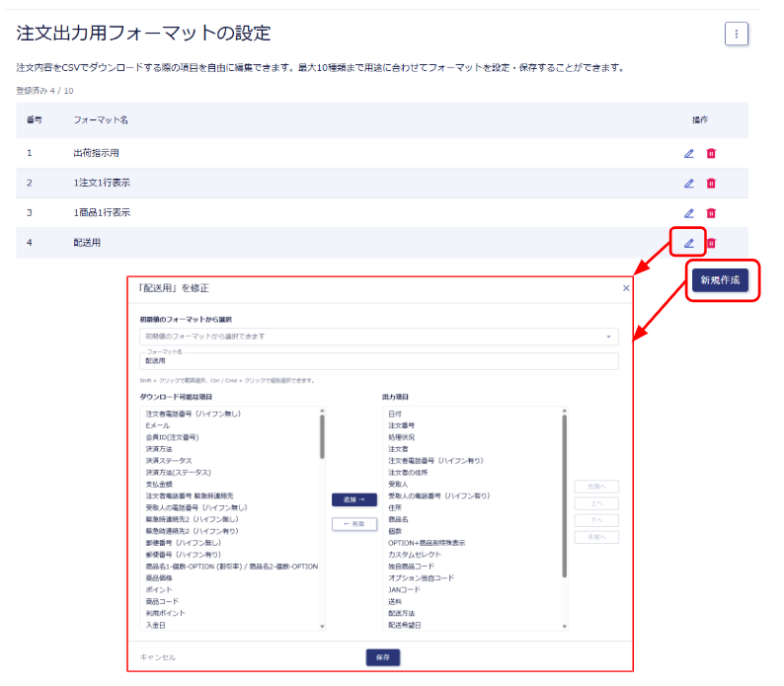The height and width of the screenshot is (686, 784).
Task: Click the 追加 → button
Action: 354,499
